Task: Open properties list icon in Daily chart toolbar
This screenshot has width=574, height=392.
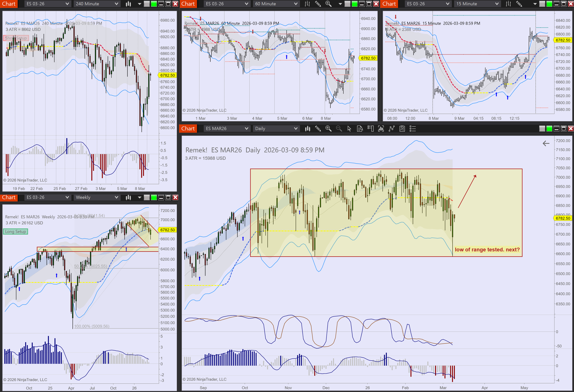Action: [x=413, y=129]
